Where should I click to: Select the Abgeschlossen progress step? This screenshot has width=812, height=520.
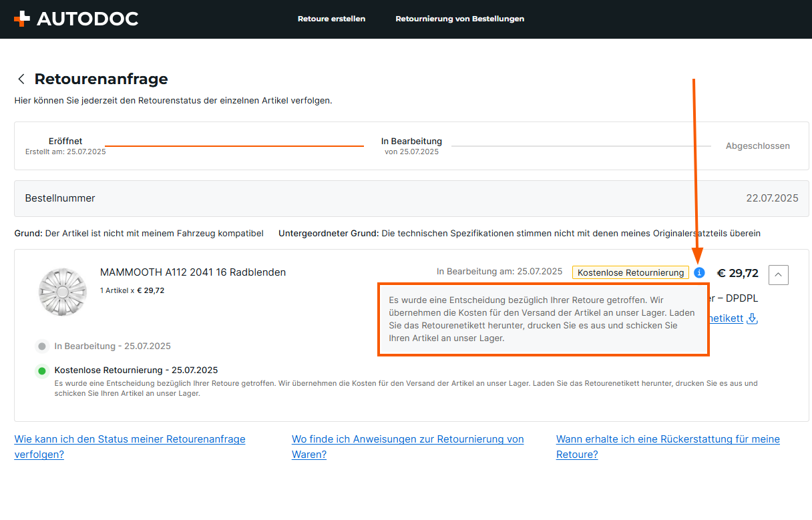(757, 146)
